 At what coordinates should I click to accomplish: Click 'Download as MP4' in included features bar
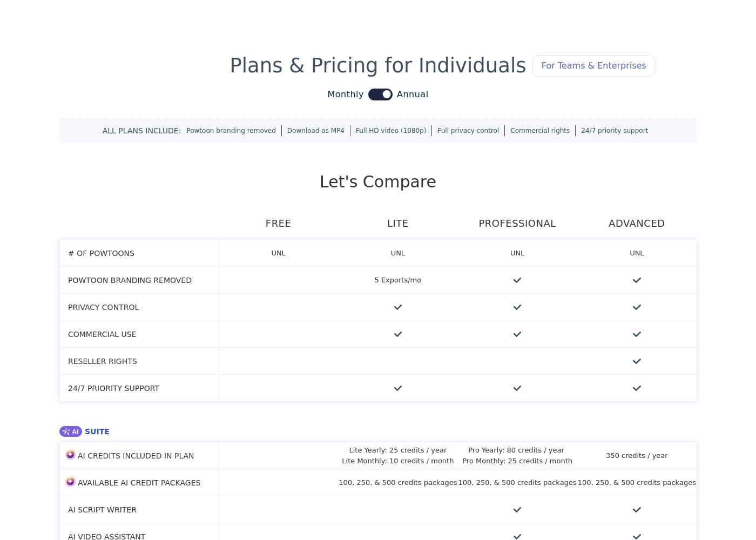click(x=315, y=131)
